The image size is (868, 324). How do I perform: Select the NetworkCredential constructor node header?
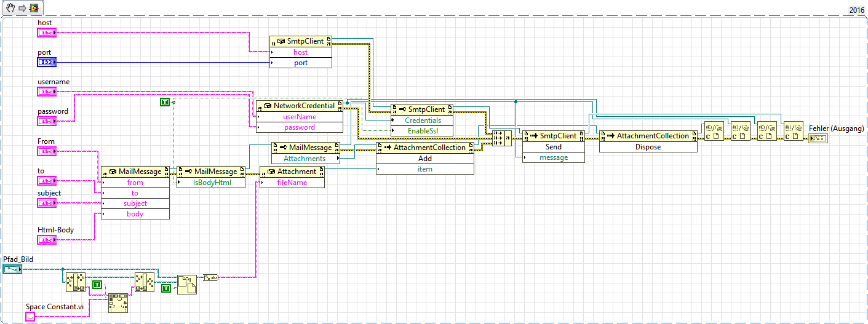[x=300, y=106]
